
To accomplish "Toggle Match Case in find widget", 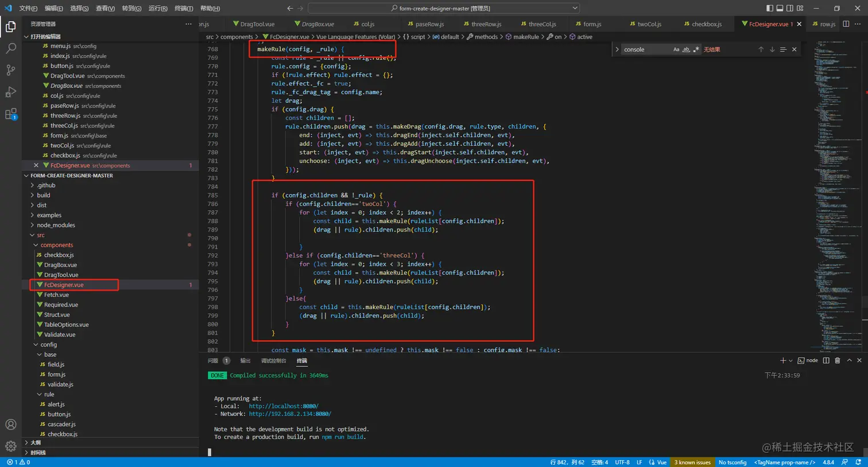I will [676, 49].
